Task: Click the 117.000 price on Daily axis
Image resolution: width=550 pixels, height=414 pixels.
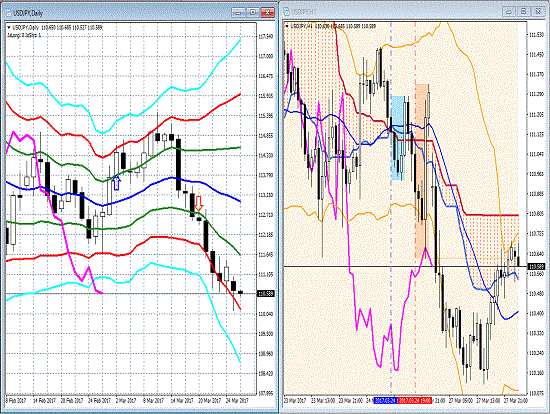Action: coord(266,56)
